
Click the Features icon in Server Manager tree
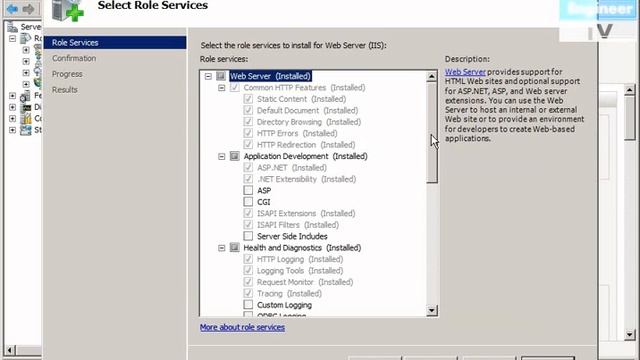point(25,96)
